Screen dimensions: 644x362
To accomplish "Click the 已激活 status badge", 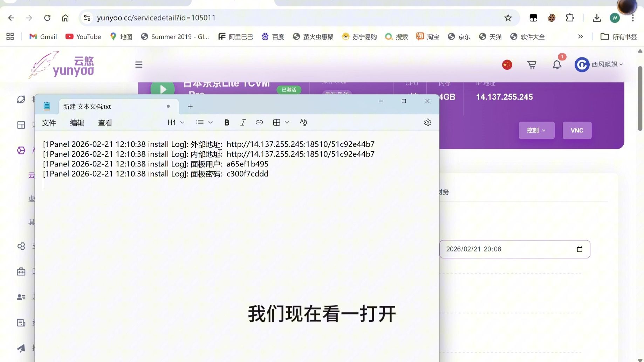I will 289,90.
